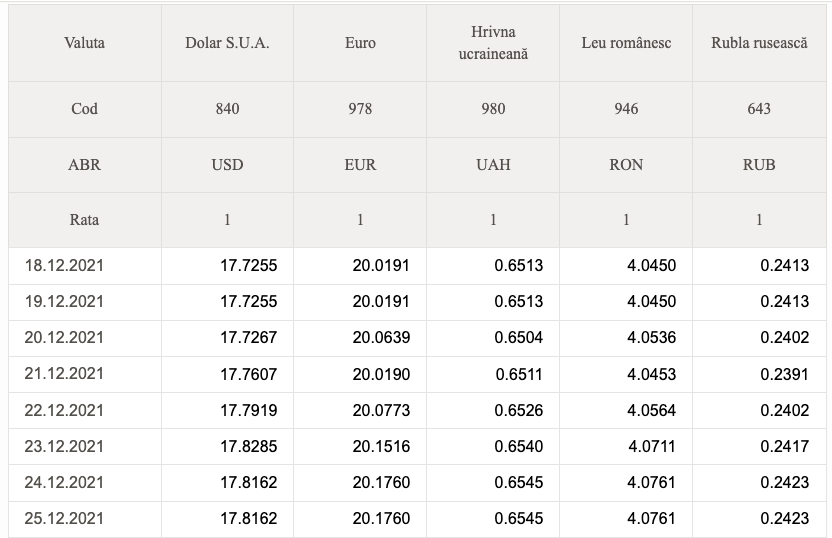
Task: Select the Euro column header
Action: click(360, 43)
